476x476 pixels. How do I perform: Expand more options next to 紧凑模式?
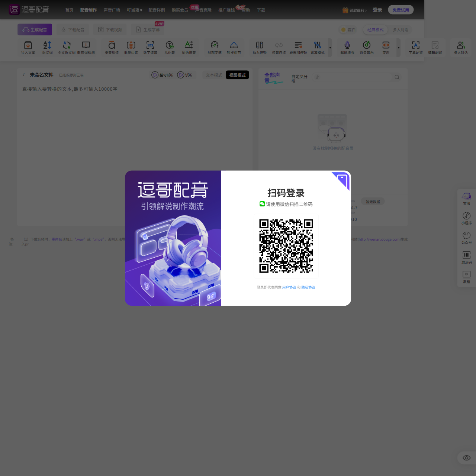pos(330,48)
